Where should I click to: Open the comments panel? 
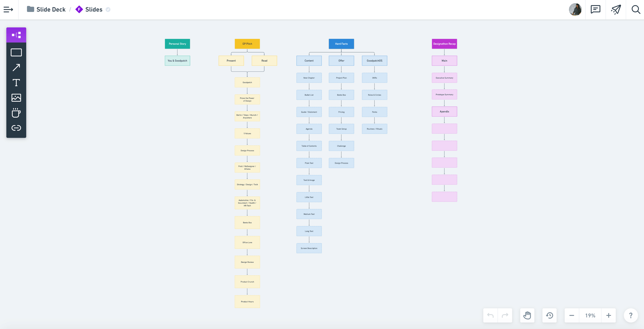click(595, 9)
